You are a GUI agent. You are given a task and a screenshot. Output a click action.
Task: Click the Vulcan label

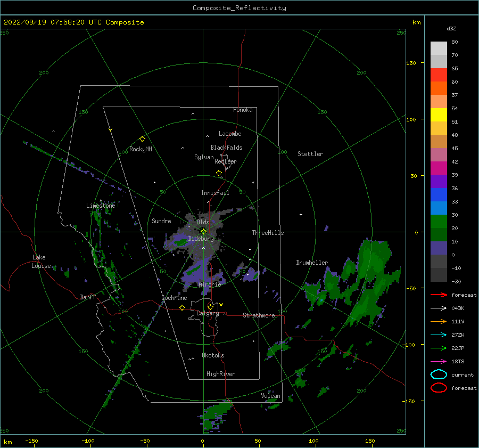click(x=271, y=396)
